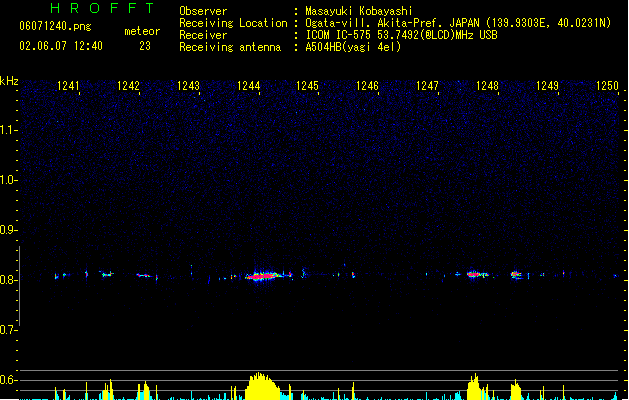This screenshot has width=629, height=400.
Task: Click the meteor echo just after 1248
Action: coord(477,274)
